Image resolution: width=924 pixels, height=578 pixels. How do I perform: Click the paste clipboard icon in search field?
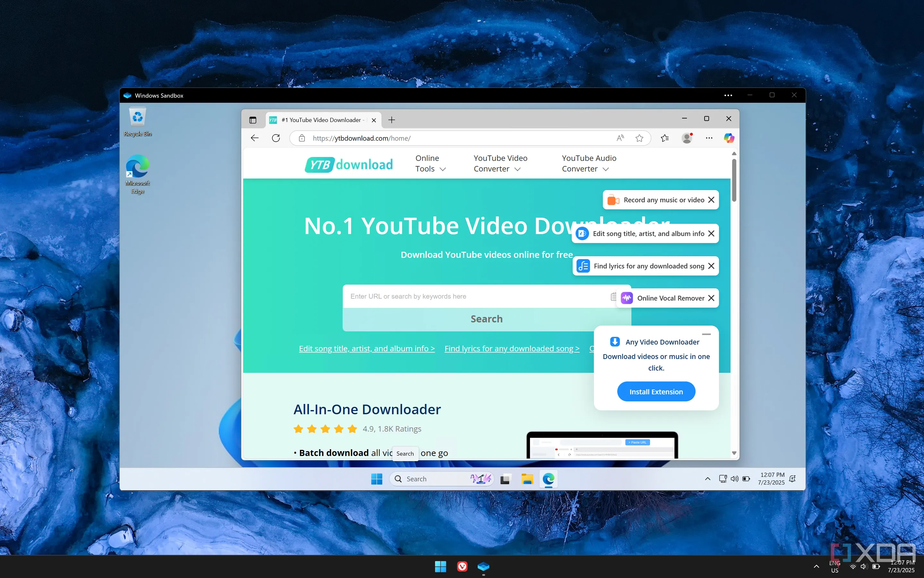pos(613,296)
